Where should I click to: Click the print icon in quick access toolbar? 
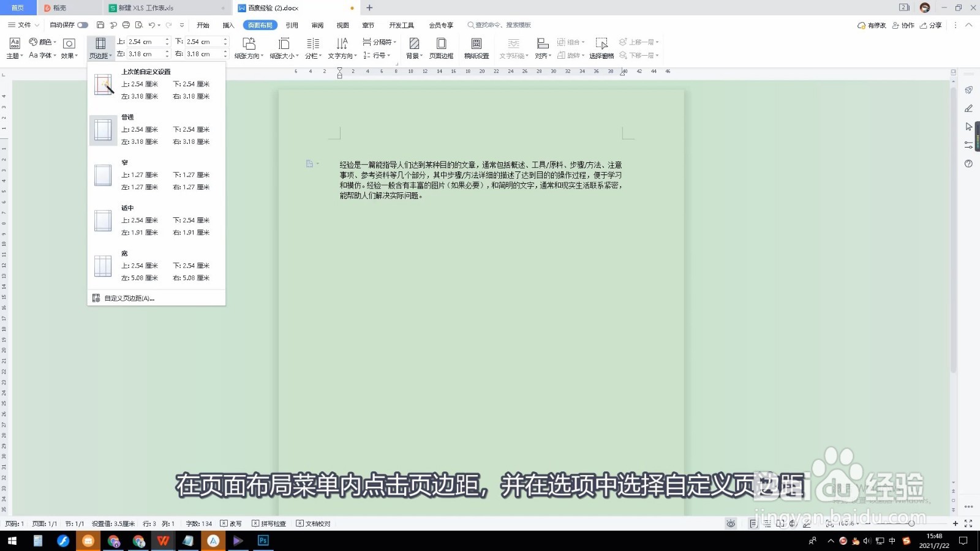[x=126, y=25]
